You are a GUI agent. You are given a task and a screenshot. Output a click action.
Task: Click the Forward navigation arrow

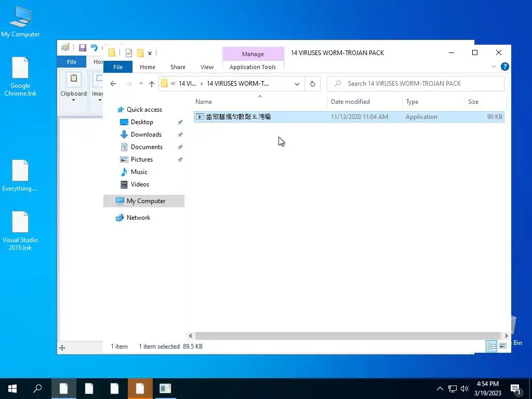click(129, 84)
